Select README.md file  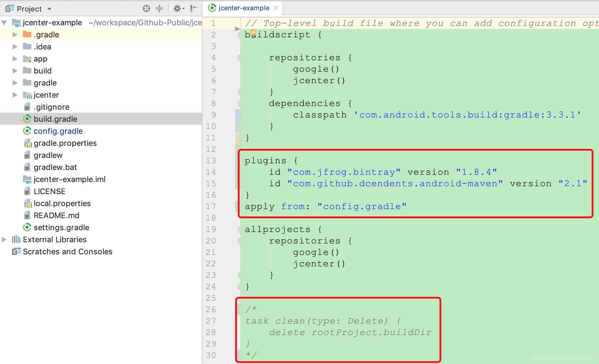click(56, 215)
